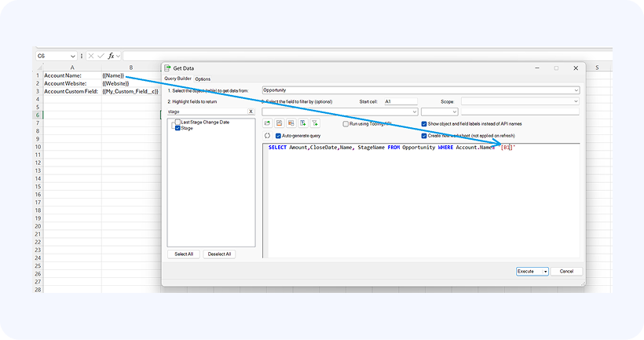Viewport: 644px width, 340px height.
Task: Switch to the Options tab
Action: point(203,79)
